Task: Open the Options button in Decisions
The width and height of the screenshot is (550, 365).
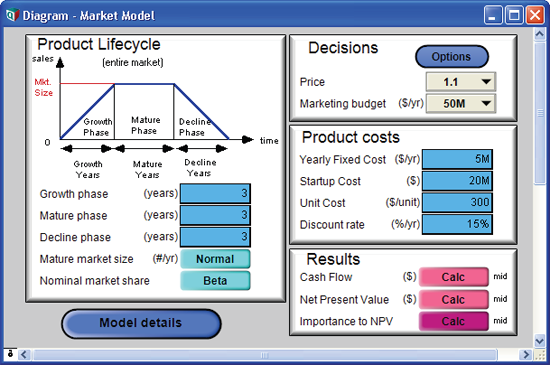Action: (x=452, y=57)
